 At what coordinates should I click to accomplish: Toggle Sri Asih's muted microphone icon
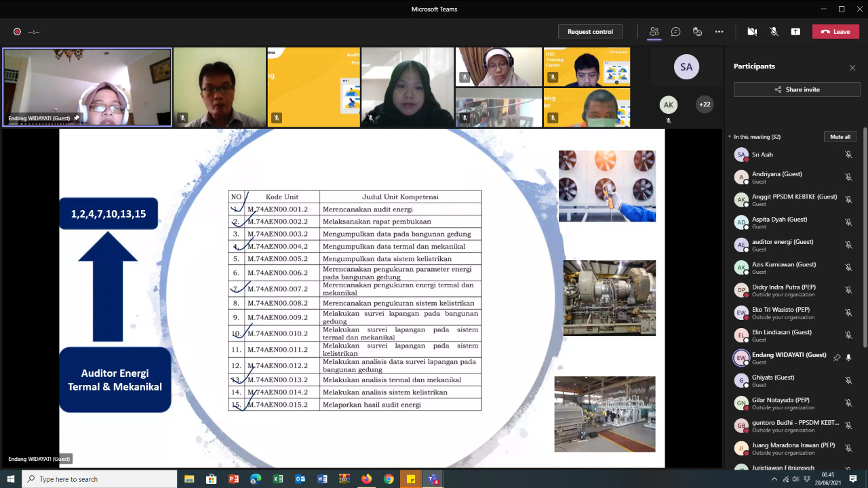(x=848, y=155)
